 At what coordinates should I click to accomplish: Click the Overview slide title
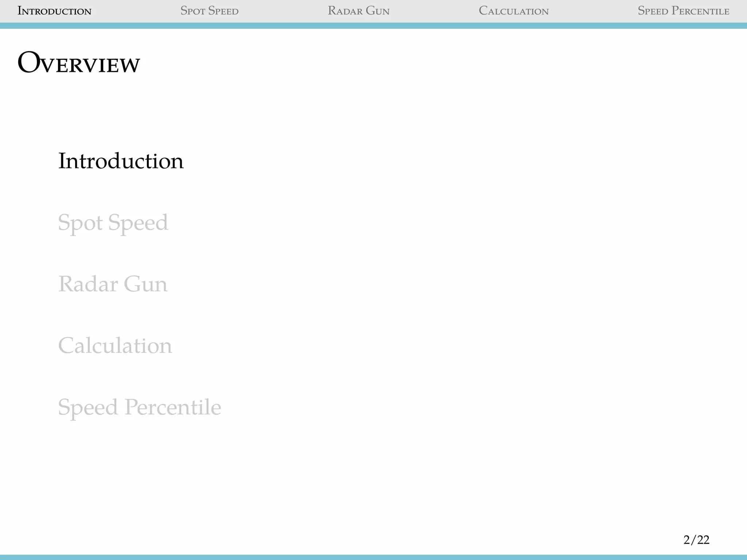click(79, 63)
